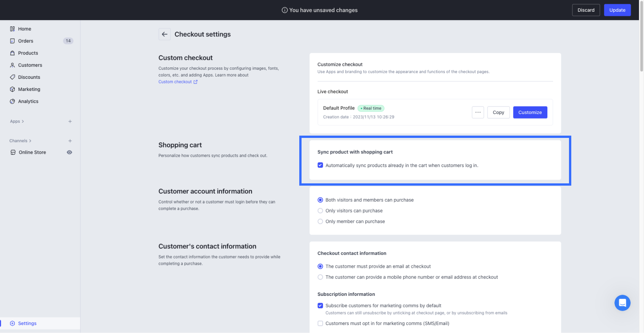Click the Online Store shop icon
644x333 pixels.
13,152
